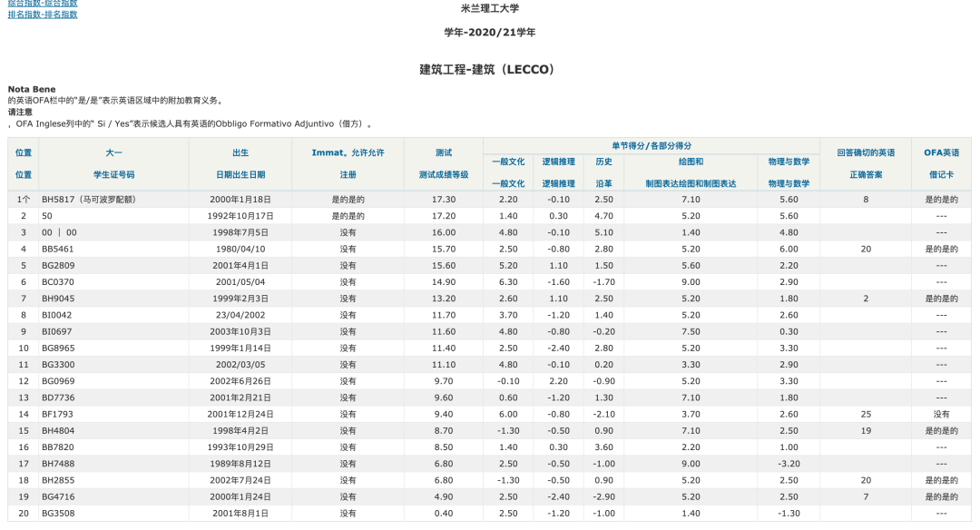Click the OFA英语 column header
The image size is (980, 530).
click(x=941, y=152)
